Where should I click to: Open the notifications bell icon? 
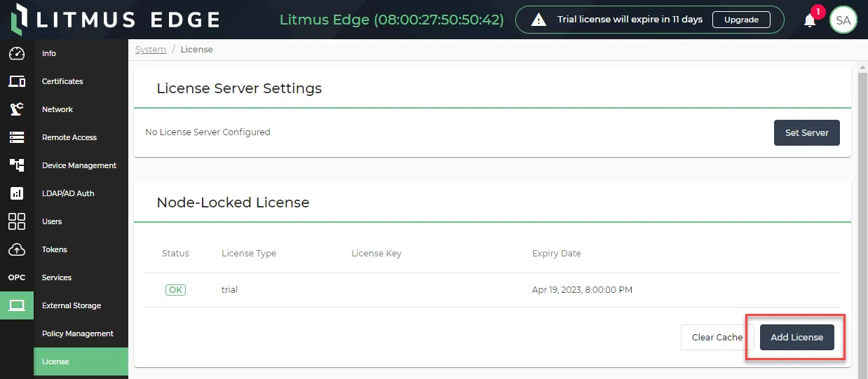(810, 20)
